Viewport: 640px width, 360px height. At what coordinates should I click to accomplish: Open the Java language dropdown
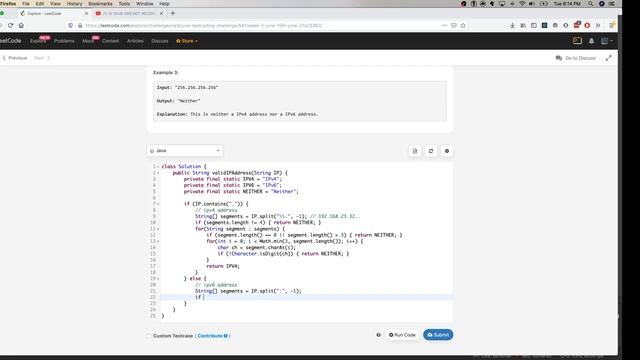tap(185, 151)
